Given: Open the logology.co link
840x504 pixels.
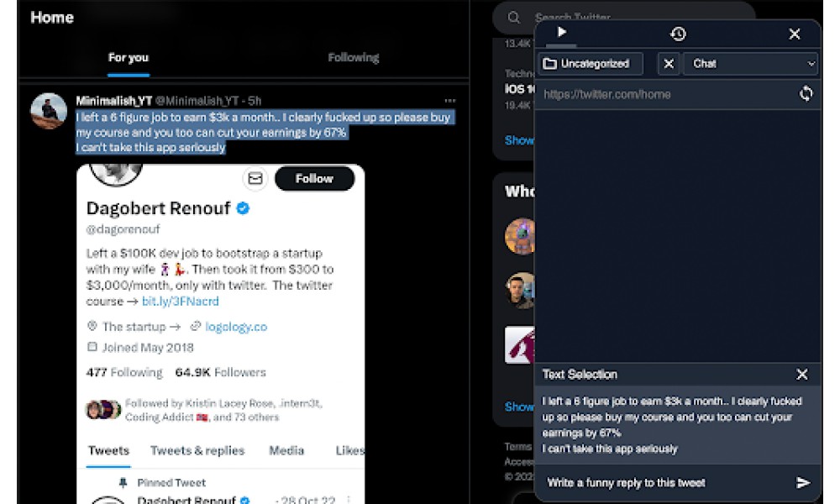Looking at the screenshot, I should pos(236,327).
